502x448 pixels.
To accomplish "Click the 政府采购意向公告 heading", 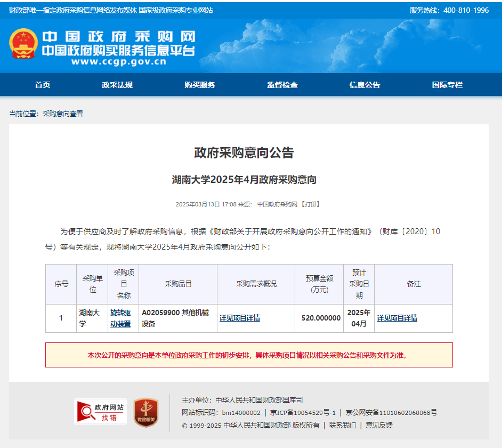I will pyautogui.click(x=244, y=153).
